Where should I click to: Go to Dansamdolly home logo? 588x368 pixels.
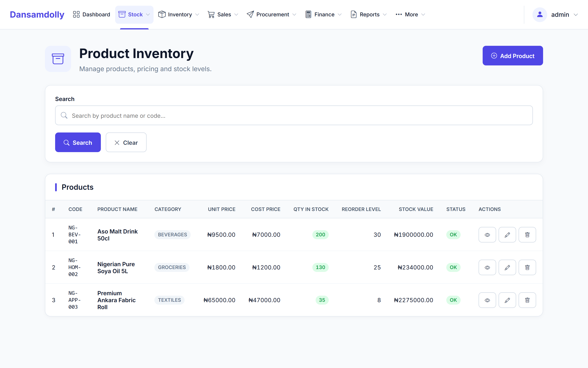[x=37, y=15]
